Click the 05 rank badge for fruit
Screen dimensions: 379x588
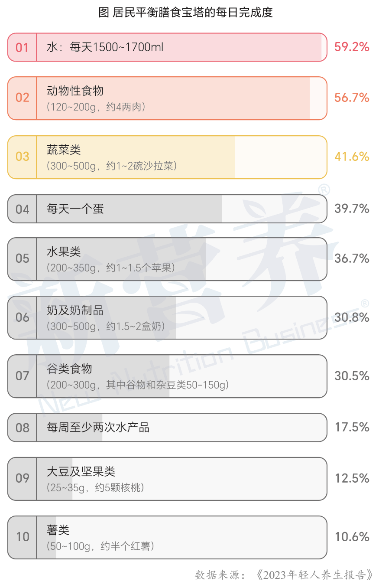[x=22, y=259]
